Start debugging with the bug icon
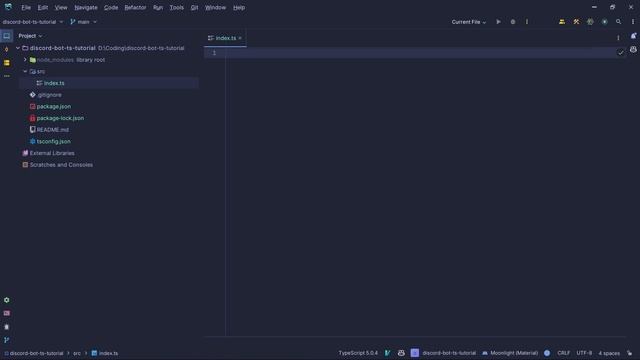 click(x=513, y=22)
